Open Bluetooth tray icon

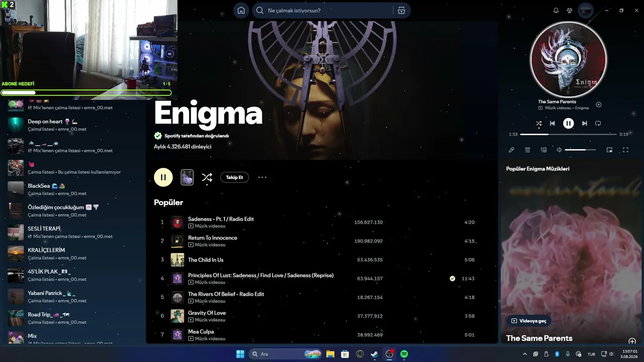point(557,354)
